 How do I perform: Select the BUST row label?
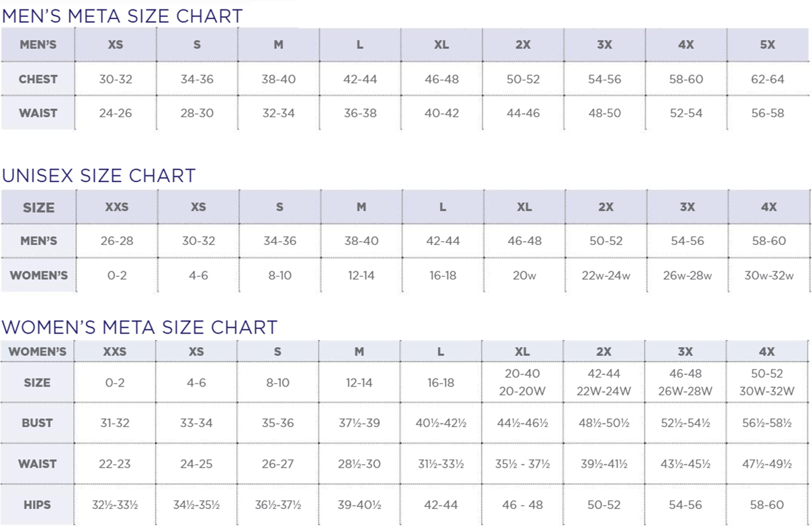point(37,423)
